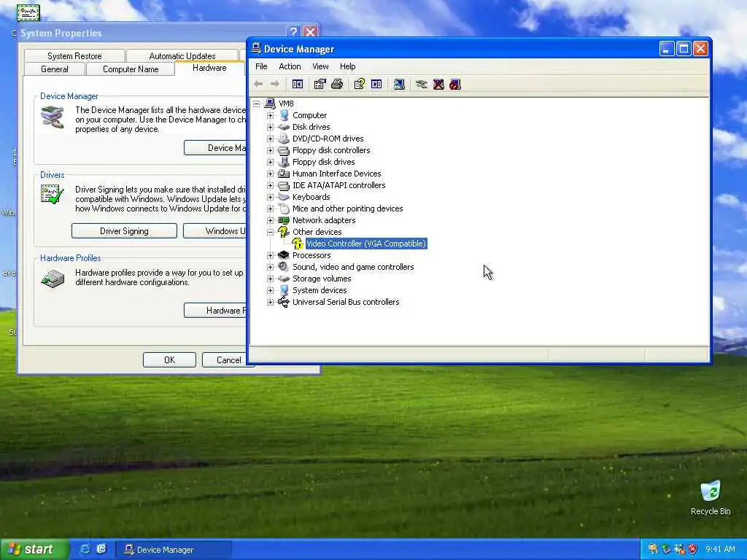Click the Back arrow in Device Manager toolbar

[x=258, y=85]
